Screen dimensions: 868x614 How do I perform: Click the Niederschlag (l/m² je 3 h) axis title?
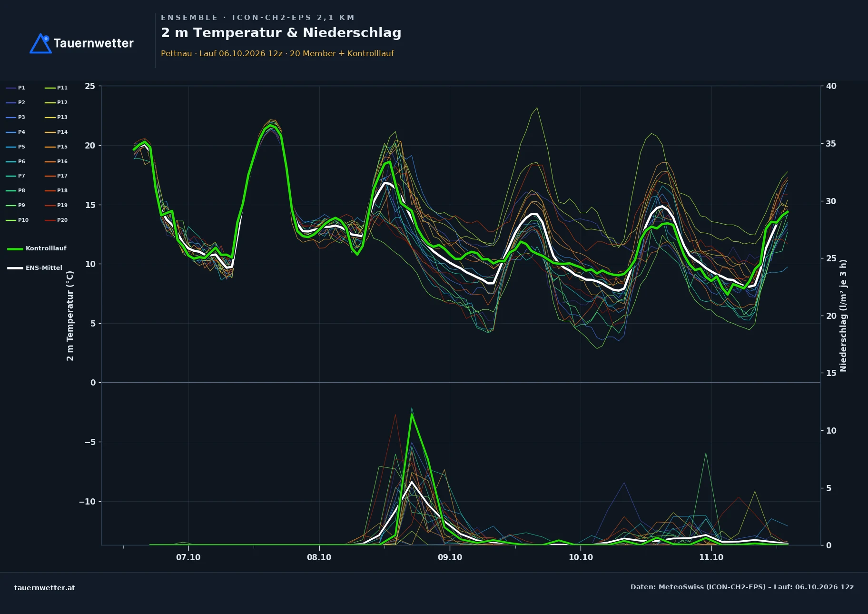pos(843,316)
